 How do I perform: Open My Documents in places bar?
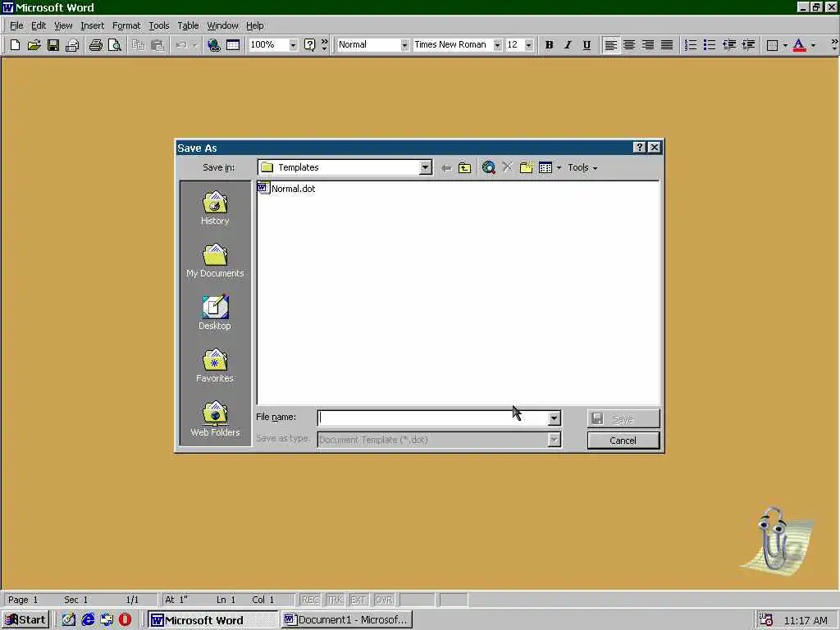[215, 261]
